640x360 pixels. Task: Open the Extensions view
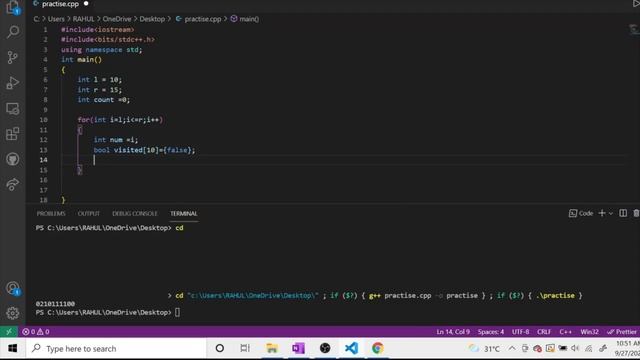click(x=13, y=134)
